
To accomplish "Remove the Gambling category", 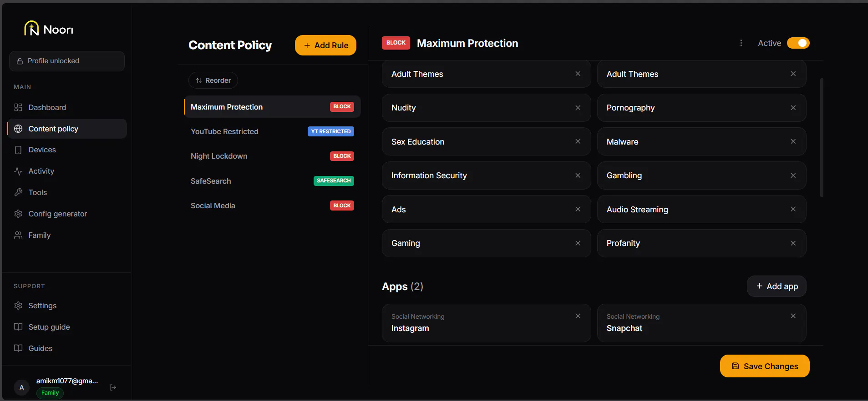I will (x=793, y=175).
